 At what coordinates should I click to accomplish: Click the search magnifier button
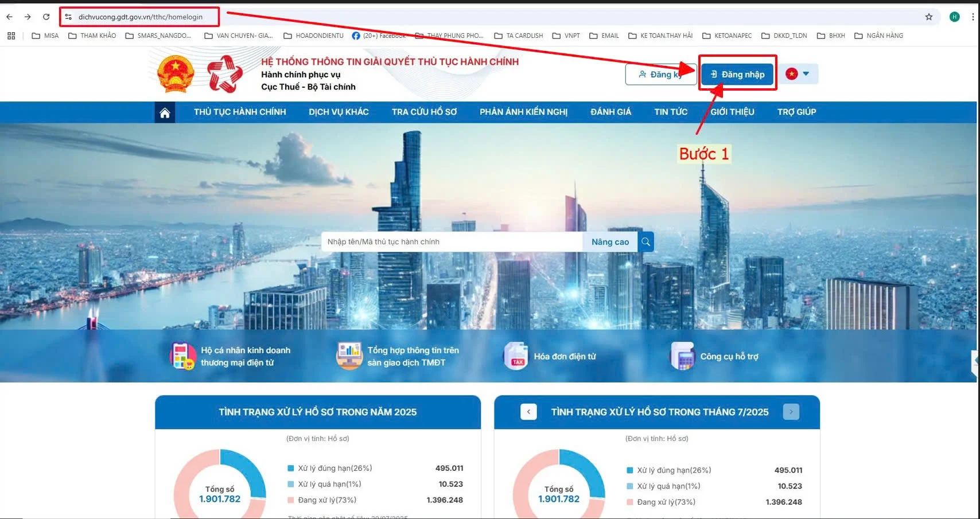(x=646, y=242)
